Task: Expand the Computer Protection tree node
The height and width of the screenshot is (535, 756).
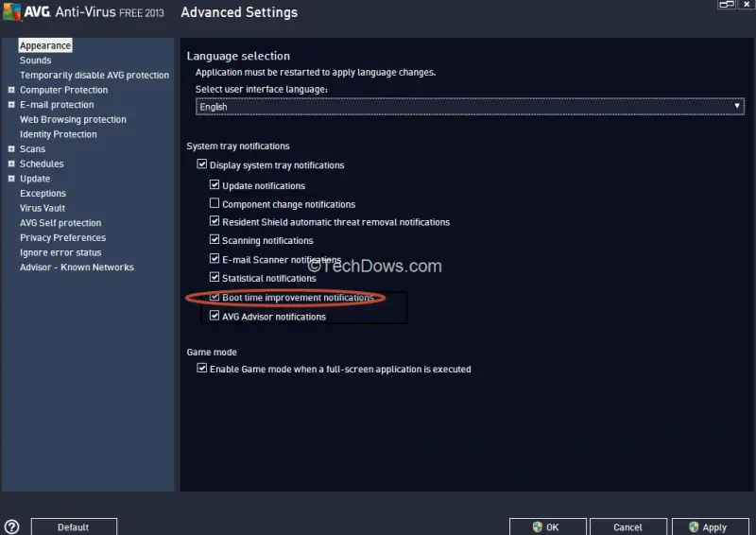Action: (x=11, y=90)
